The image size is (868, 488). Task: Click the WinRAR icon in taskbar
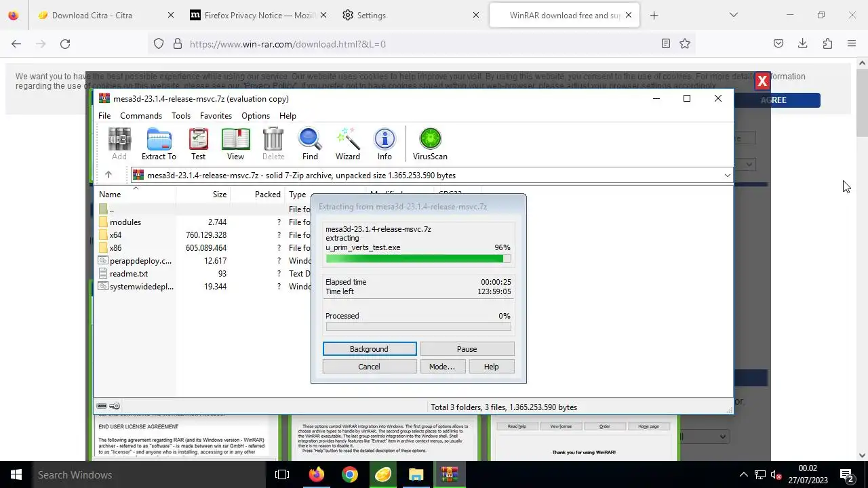click(x=449, y=474)
